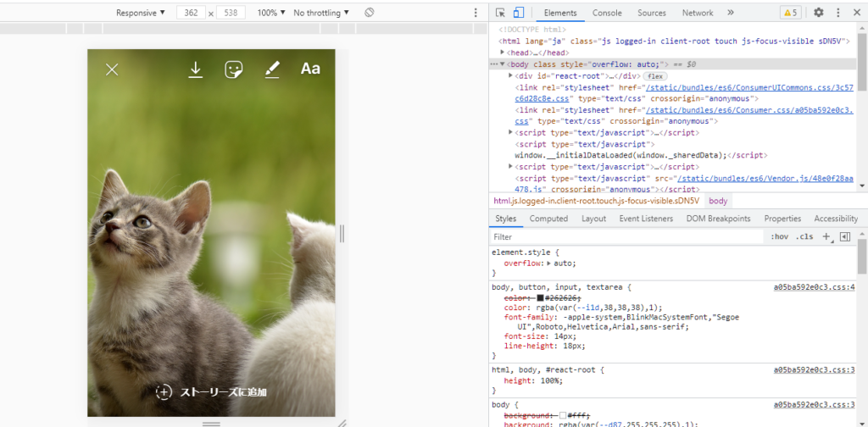This screenshot has height=427, width=868.
Task: Switch to the Elements tab
Action: 560,13
